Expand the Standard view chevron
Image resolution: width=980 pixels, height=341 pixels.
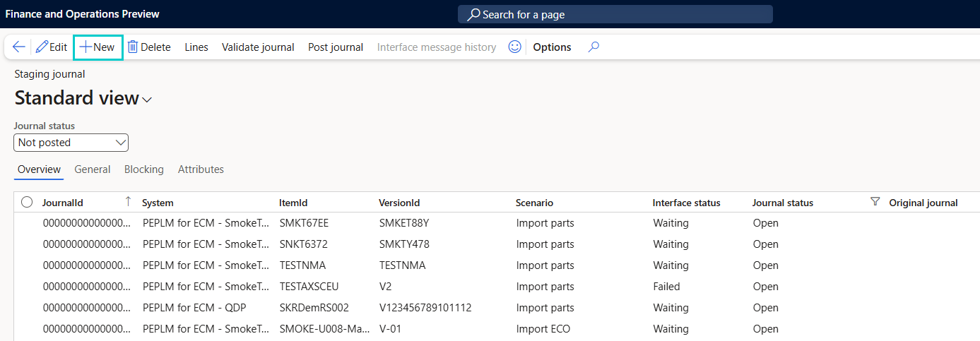click(147, 100)
